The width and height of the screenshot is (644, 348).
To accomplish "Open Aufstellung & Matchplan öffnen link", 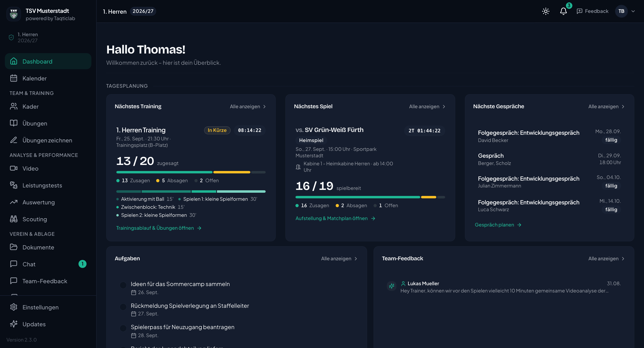I will click(x=335, y=218).
